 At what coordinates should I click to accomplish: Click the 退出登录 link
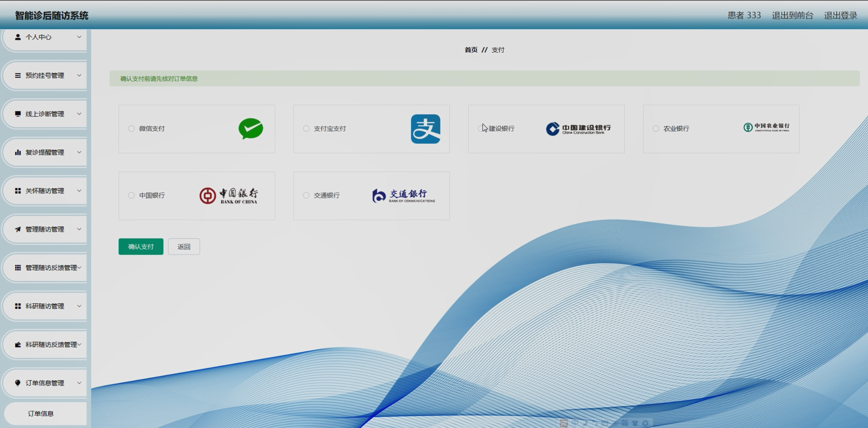pyautogui.click(x=840, y=15)
